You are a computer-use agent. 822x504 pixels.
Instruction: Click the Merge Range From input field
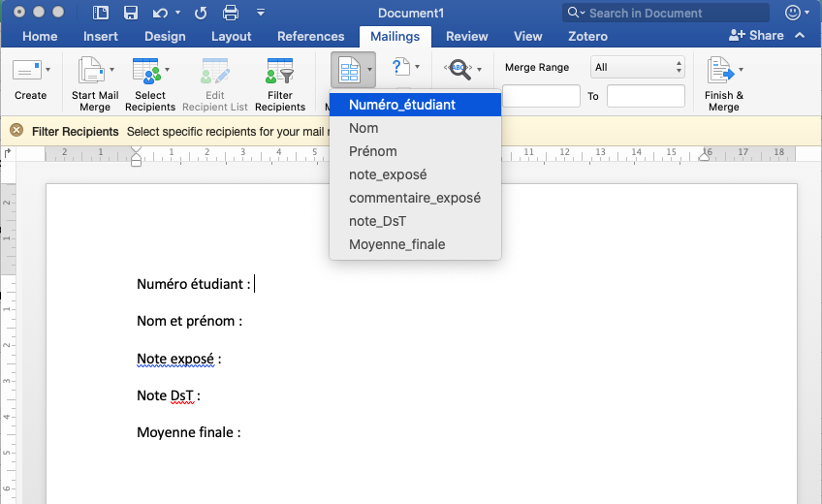pyautogui.click(x=541, y=96)
